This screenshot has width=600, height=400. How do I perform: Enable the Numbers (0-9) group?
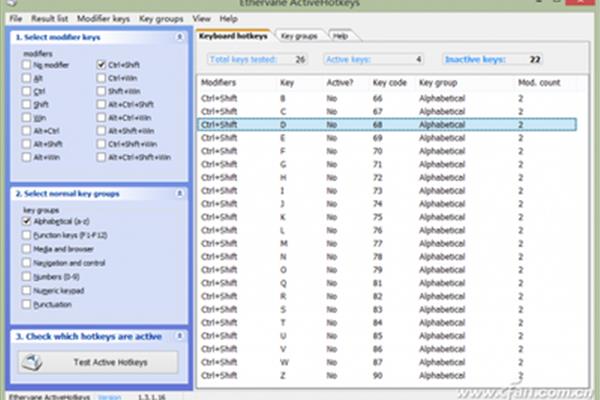tap(26, 276)
